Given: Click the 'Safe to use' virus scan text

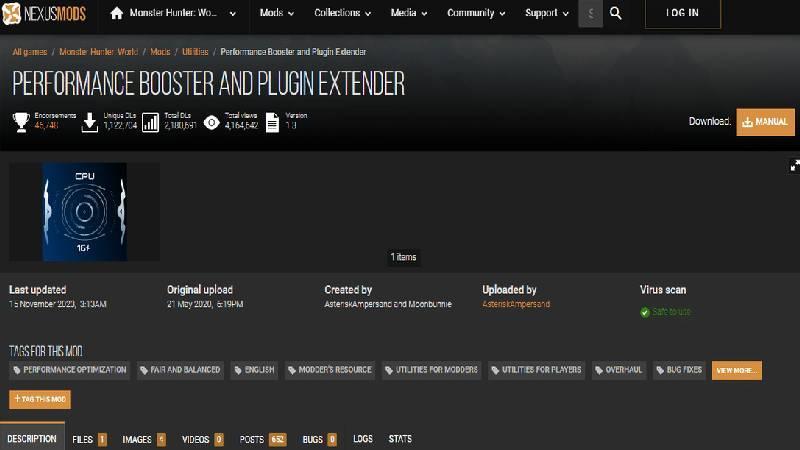Looking at the screenshot, I should coord(671,312).
